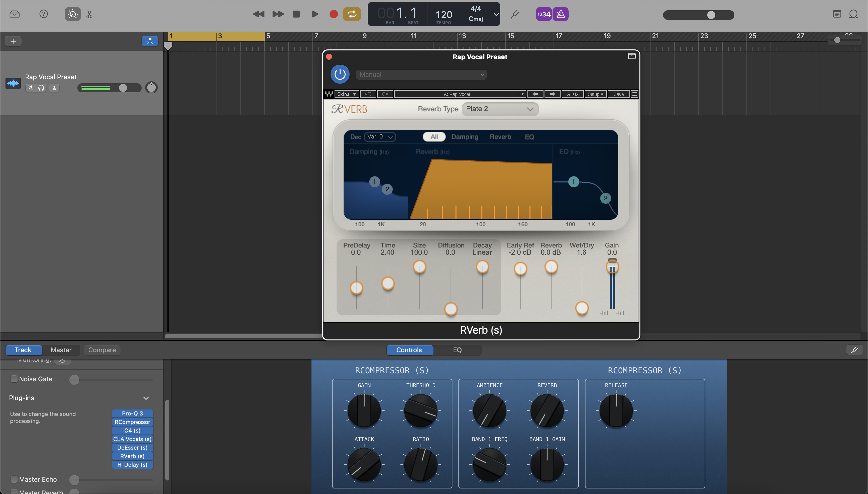Mute the Rap Vocal Preset track

coord(30,88)
